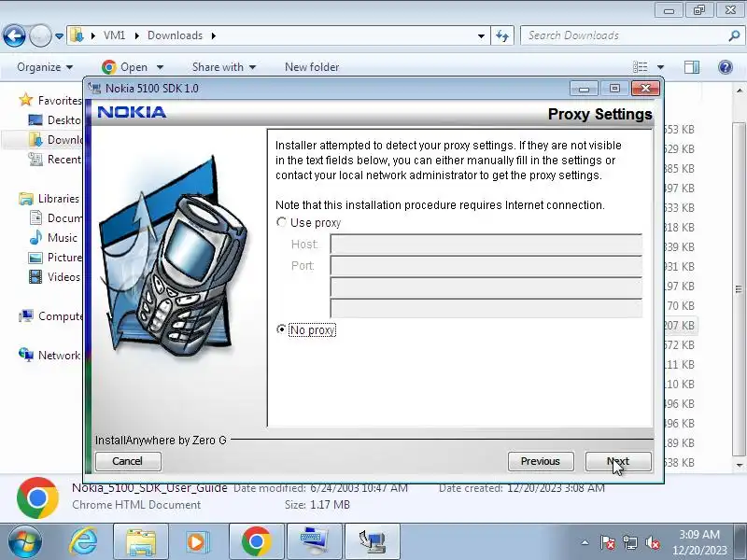Viewport: 747px width, 560px height.
Task: Select Recent Places in navigation pane
Action: 54,159
